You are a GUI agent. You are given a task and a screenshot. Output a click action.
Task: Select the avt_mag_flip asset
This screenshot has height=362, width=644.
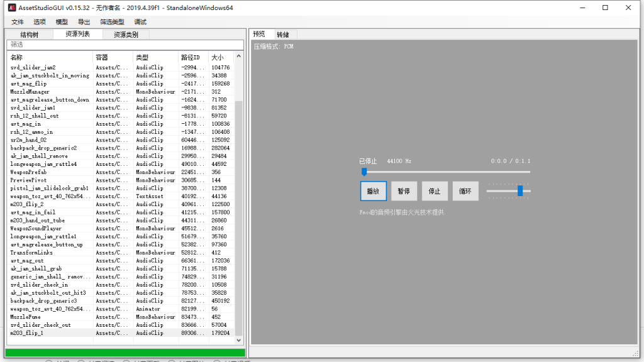121,84
